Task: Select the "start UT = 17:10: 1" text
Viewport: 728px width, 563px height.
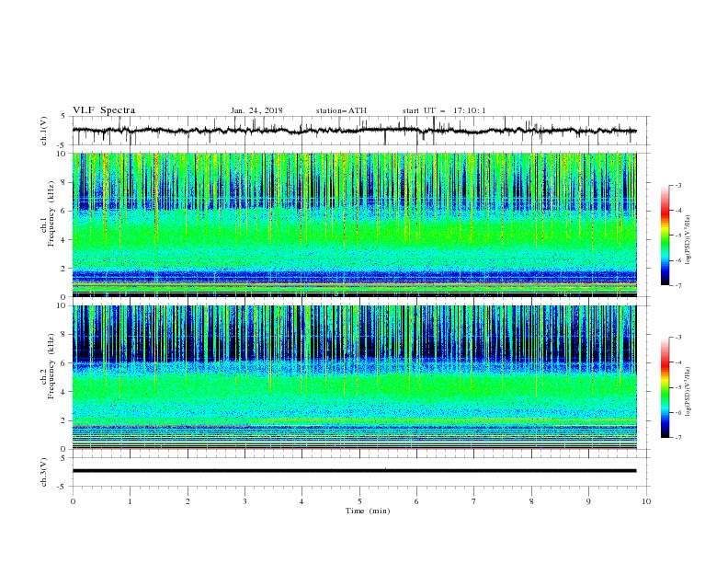Action: 444,110
